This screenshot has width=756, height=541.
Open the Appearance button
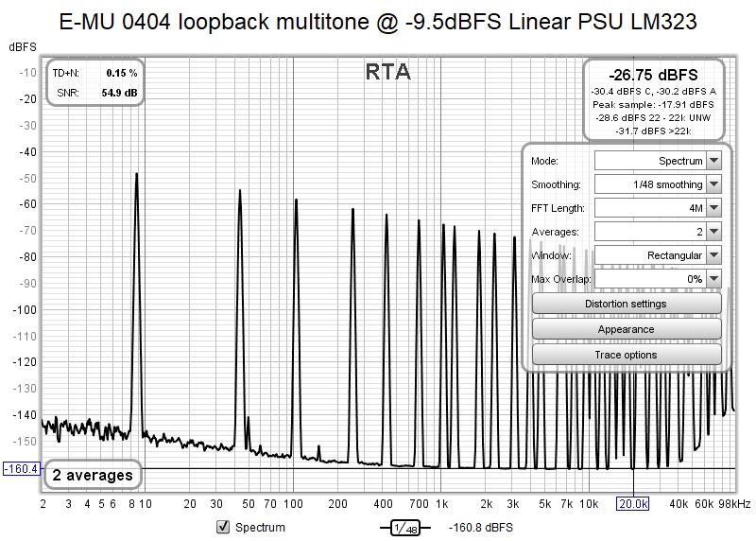(627, 329)
